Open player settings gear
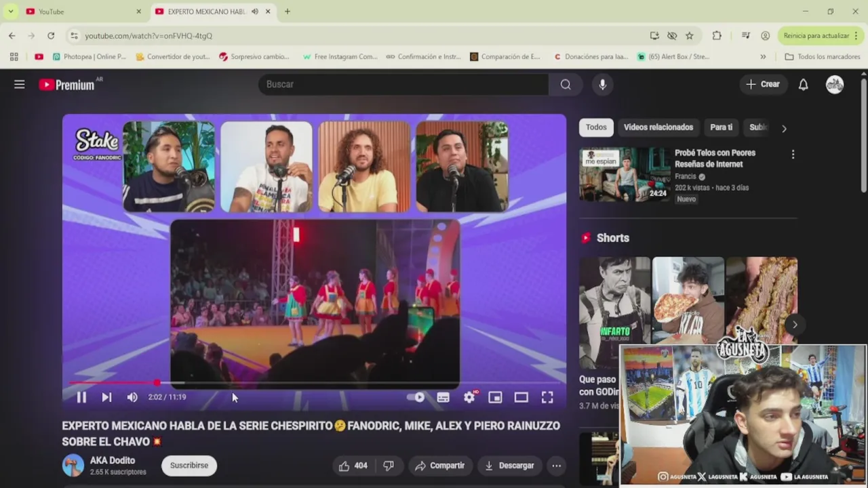This screenshot has width=868, height=488. pyautogui.click(x=469, y=397)
